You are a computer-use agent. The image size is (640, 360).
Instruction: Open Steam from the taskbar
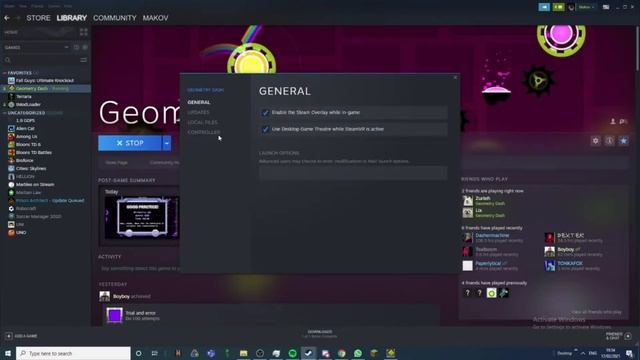click(x=309, y=353)
